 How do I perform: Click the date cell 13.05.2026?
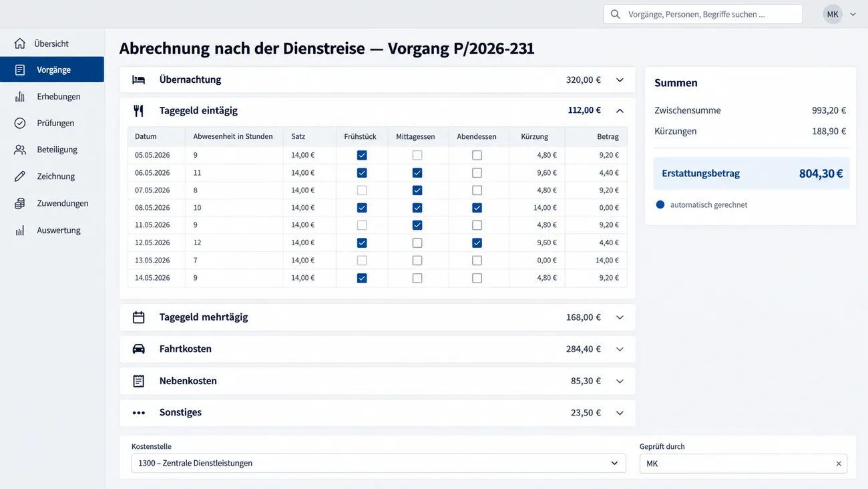152,260
